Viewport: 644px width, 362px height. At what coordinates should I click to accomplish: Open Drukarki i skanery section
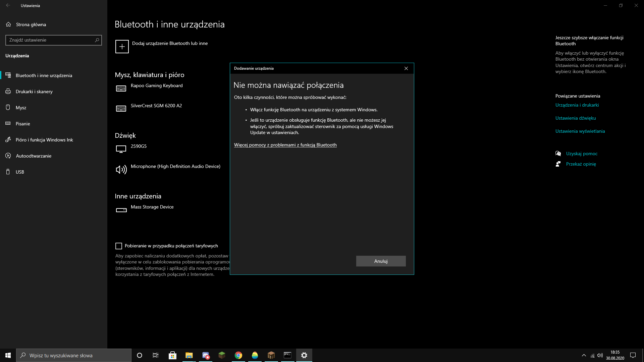tap(34, 92)
